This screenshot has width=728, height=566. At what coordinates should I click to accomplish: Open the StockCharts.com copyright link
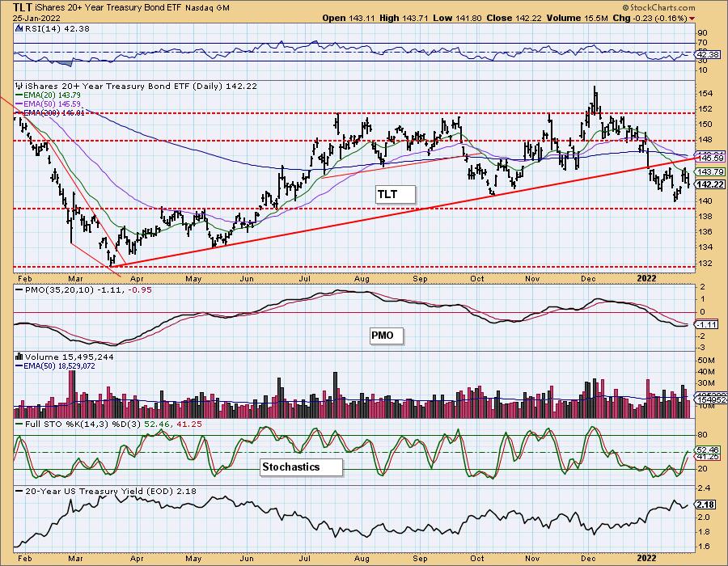click(658, 7)
